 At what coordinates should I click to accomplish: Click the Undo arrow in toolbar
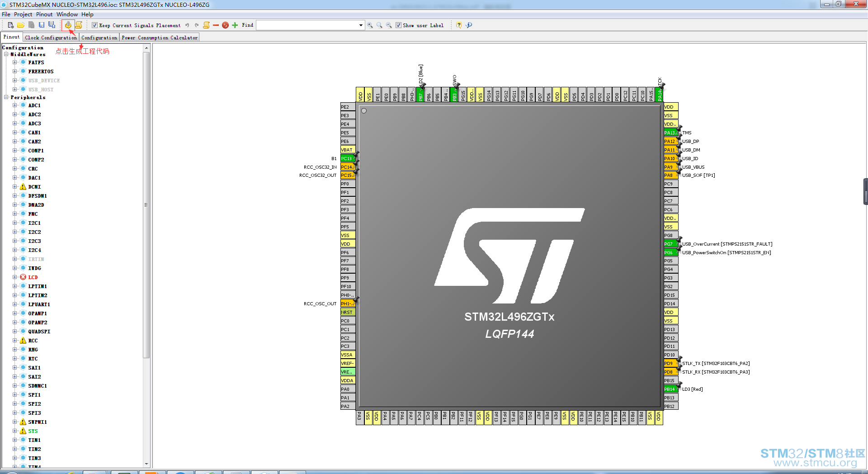pos(187,25)
